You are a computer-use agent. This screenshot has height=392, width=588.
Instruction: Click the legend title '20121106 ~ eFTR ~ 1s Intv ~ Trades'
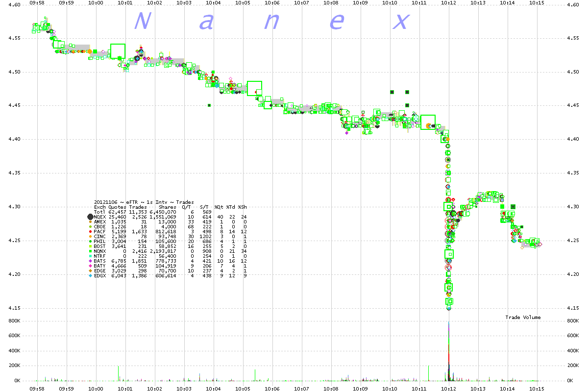[144, 202]
